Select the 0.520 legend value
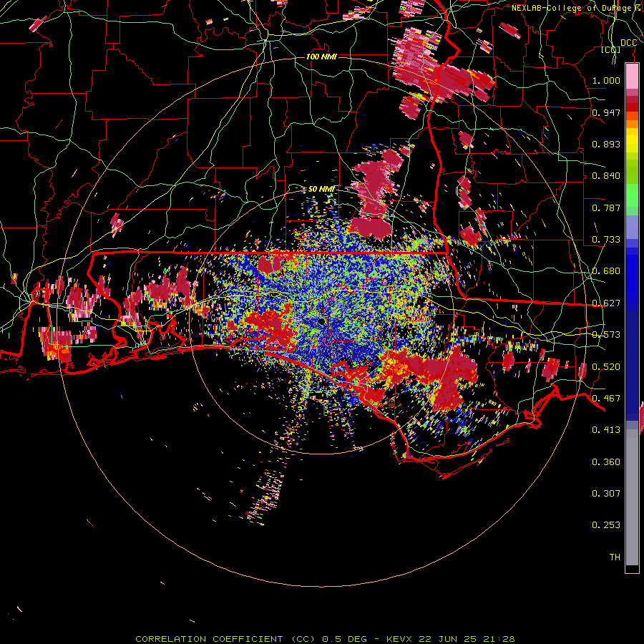The width and height of the screenshot is (644, 644). 606,367
